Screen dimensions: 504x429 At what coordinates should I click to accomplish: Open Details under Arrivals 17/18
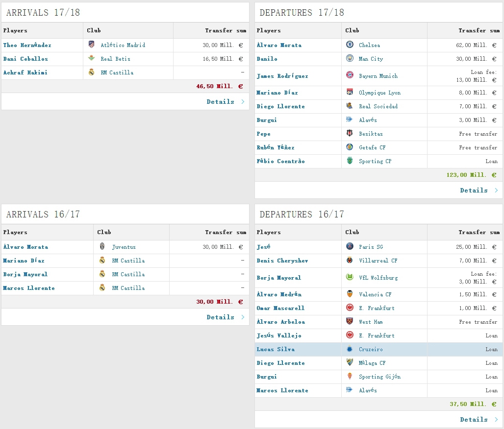coord(221,102)
